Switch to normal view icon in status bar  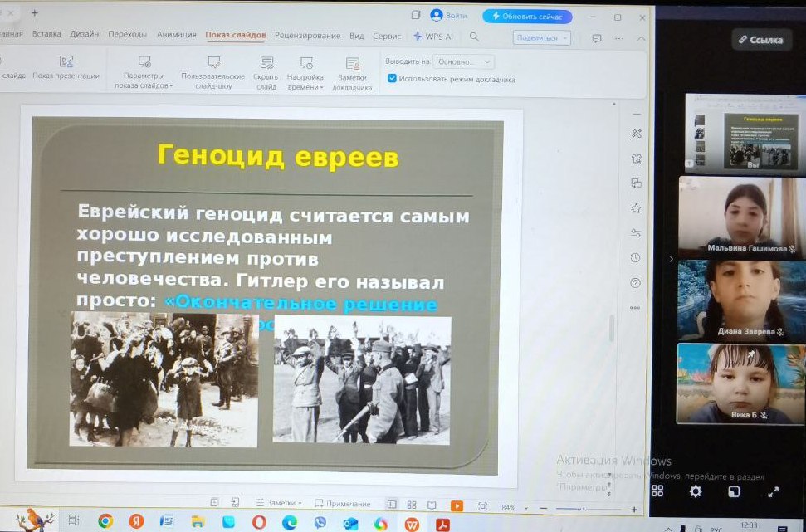(392, 505)
